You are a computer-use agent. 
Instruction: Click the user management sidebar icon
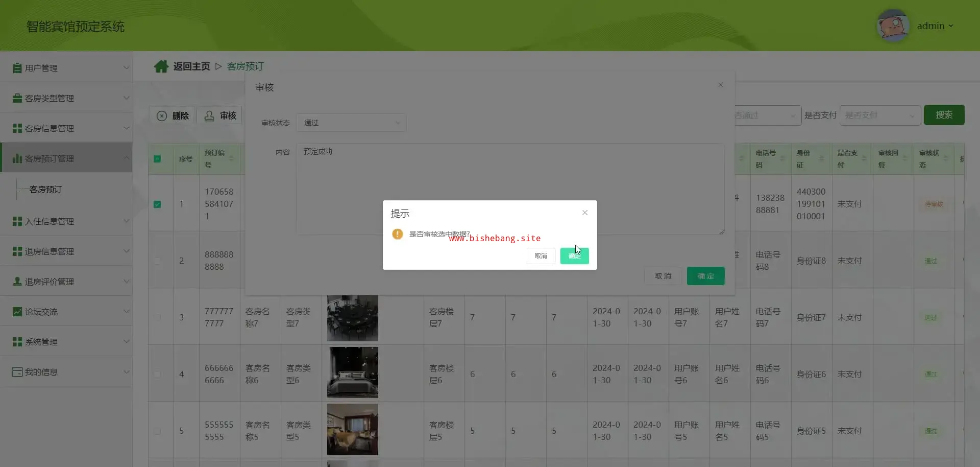pyautogui.click(x=17, y=68)
